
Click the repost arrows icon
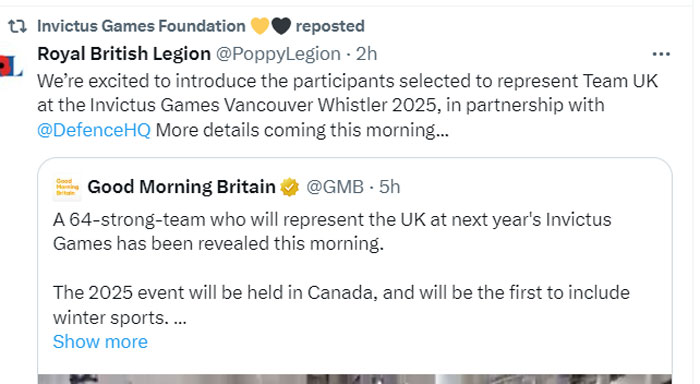17,26
